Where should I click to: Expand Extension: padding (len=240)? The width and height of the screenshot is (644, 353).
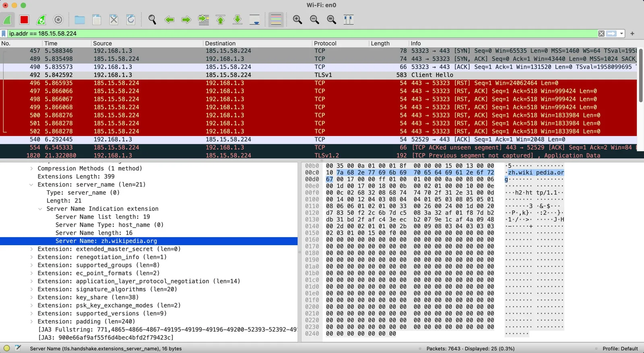click(x=31, y=321)
